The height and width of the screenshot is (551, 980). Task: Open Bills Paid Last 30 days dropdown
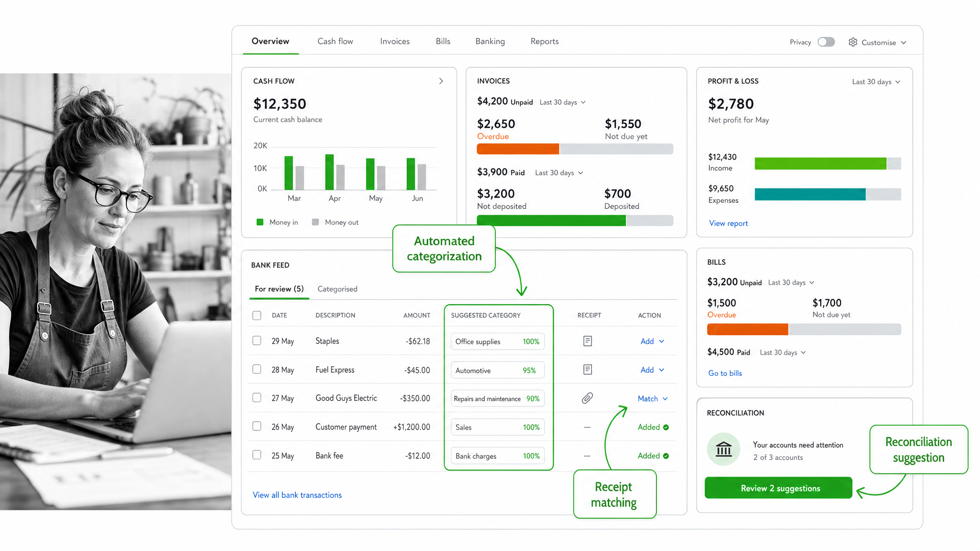tap(783, 353)
